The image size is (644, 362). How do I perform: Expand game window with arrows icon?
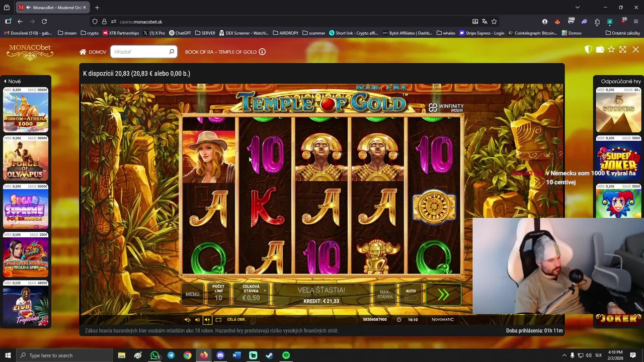point(623,49)
